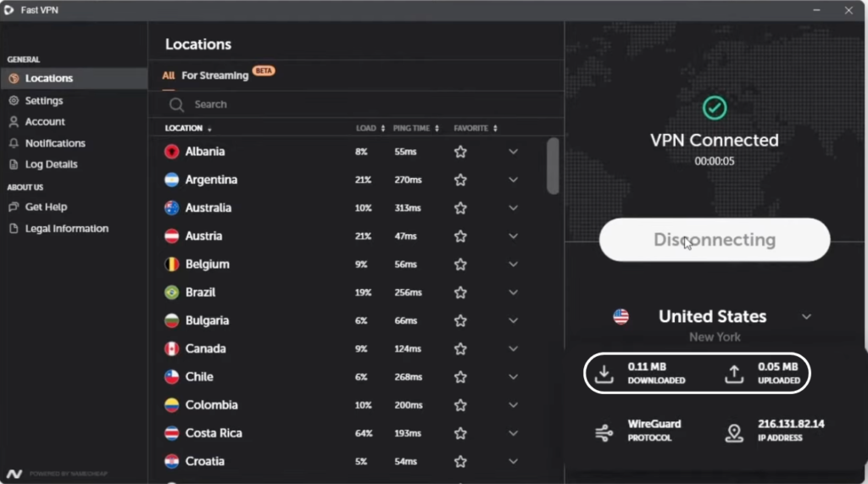Click the Canada flag icon
This screenshot has height=484, width=868.
tap(171, 348)
